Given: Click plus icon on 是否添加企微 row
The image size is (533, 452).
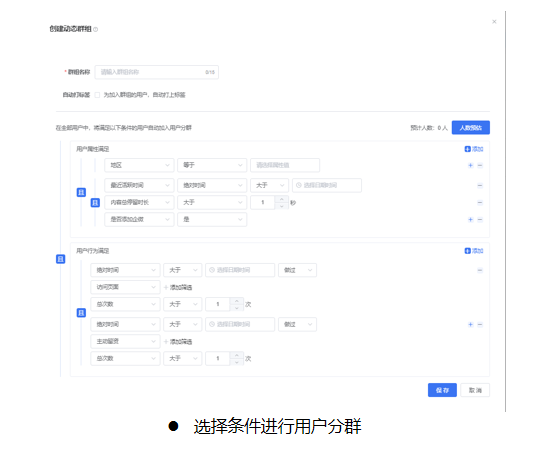Looking at the screenshot, I should tap(470, 220).
